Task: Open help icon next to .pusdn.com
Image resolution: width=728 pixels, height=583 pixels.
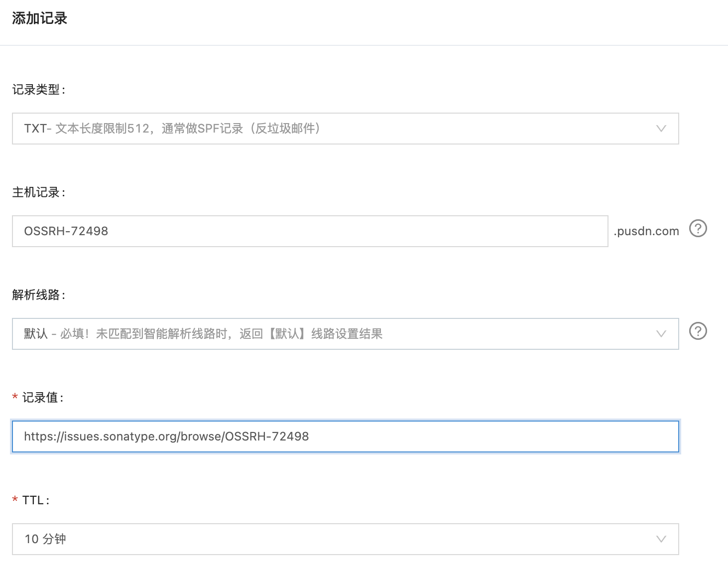Action: pyautogui.click(x=698, y=229)
